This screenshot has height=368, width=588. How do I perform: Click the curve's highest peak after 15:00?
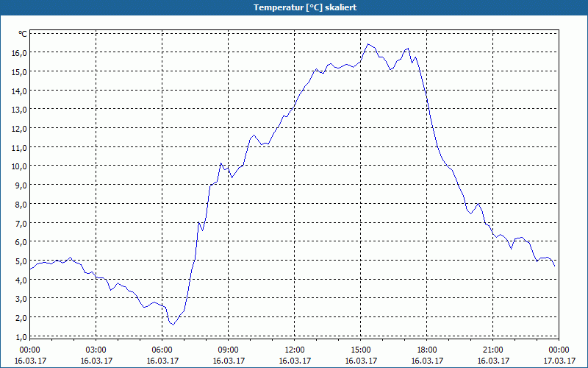(368, 44)
